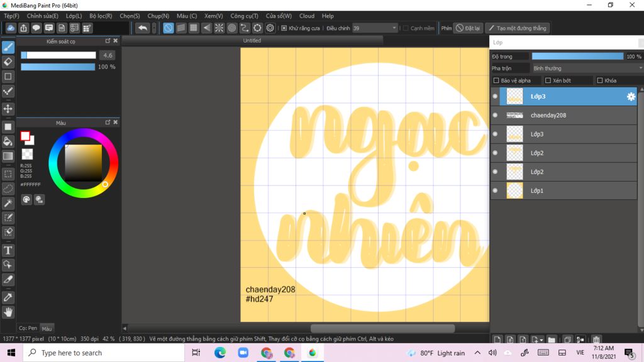Viewport: 644px width, 362px height.
Task: Click the Undo arrow in toolbar
Action: coord(143,28)
